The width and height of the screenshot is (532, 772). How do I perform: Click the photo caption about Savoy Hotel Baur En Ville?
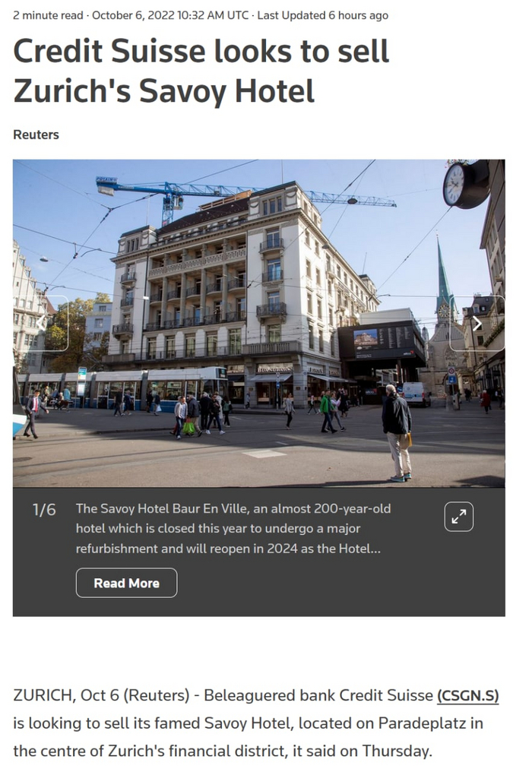233,528
